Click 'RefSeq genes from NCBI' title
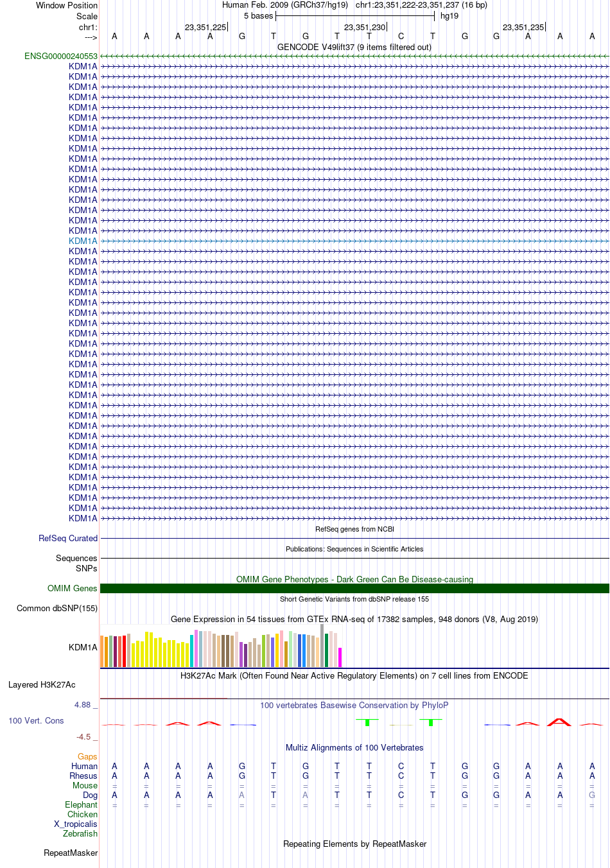 coord(354,530)
